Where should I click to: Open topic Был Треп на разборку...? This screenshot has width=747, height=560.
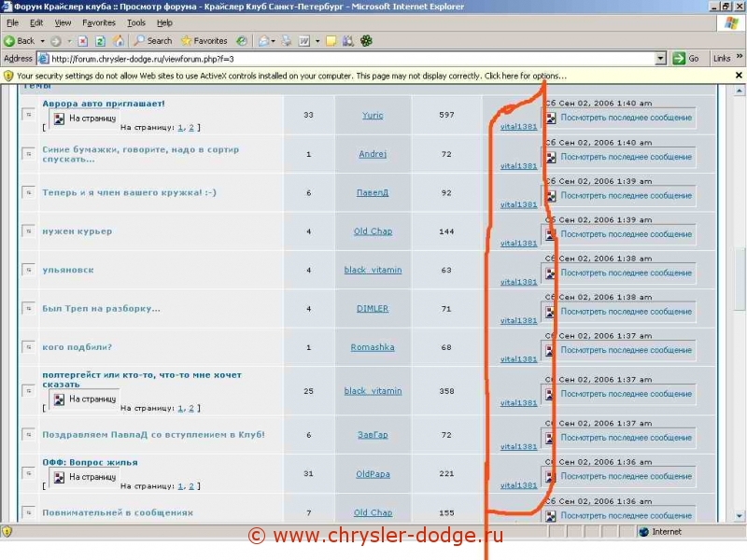pyautogui.click(x=101, y=308)
